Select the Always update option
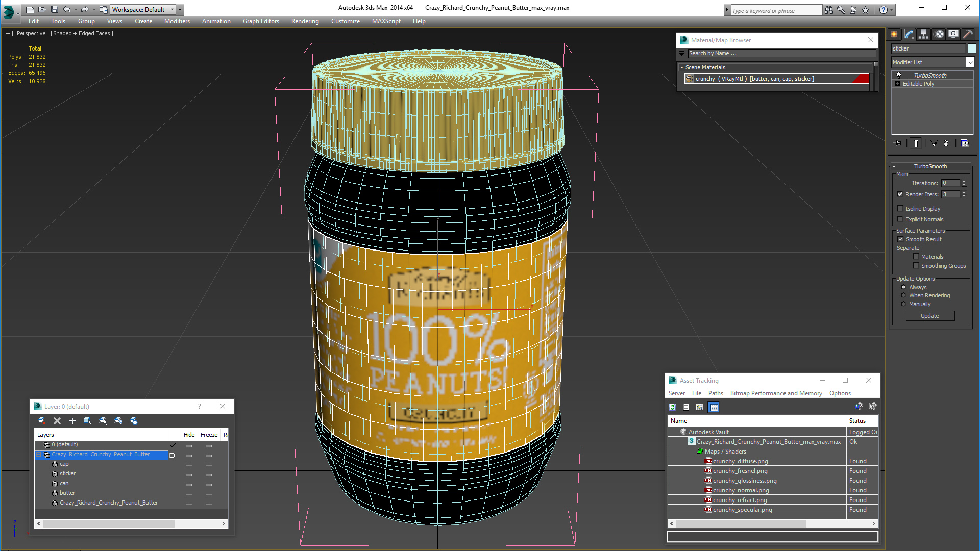 coord(903,287)
